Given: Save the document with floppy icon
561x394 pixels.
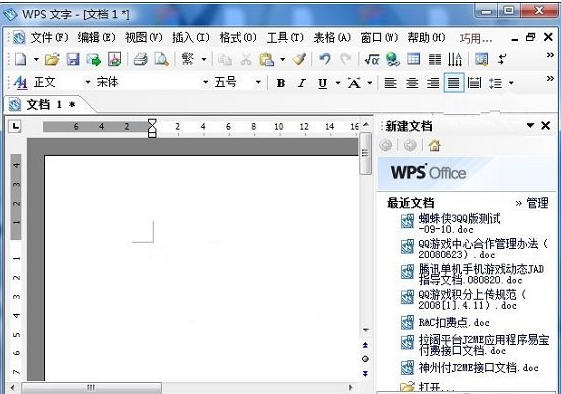Looking at the screenshot, I should 73,59.
